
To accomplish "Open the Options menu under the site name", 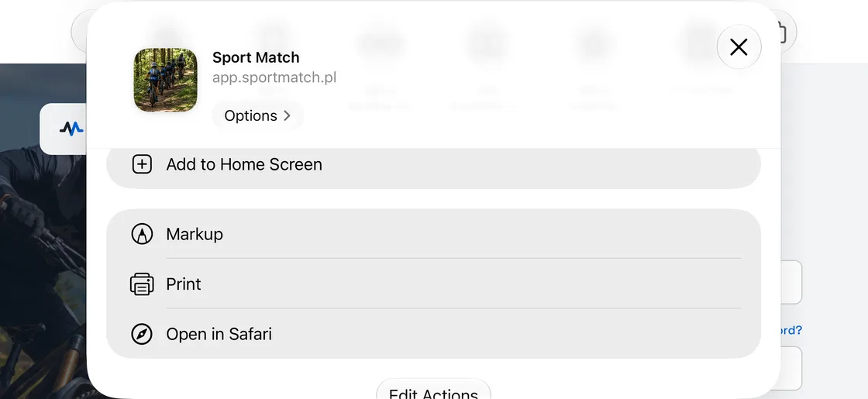I will click(257, 115).
